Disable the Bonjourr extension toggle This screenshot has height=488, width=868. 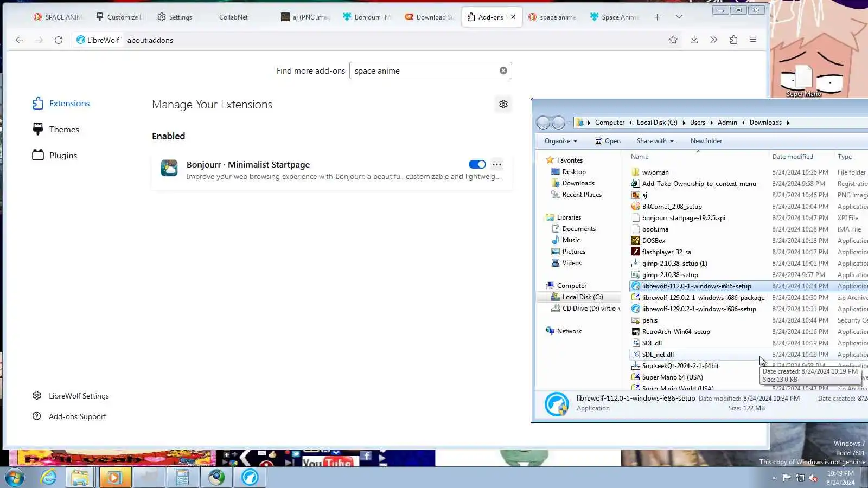tap(477, 164)
